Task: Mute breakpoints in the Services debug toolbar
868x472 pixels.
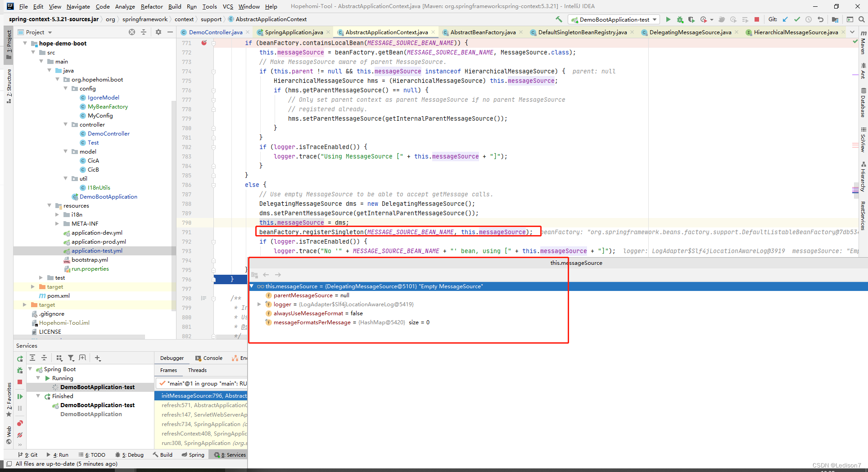Action: click(20, 435)
